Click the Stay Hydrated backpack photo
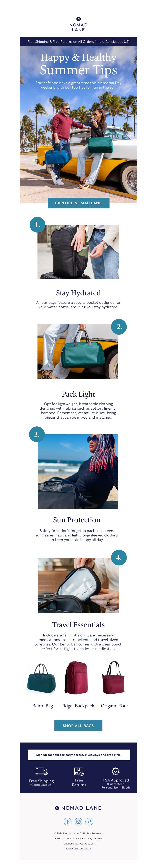The height and width of the screenshot is (868, 157). tap(78, 252)
